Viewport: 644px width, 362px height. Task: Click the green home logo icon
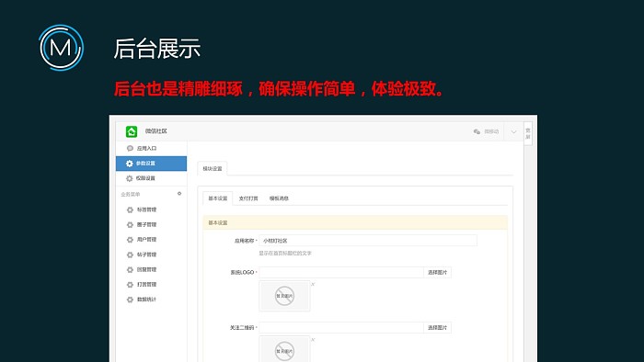[x=132, y=131]
